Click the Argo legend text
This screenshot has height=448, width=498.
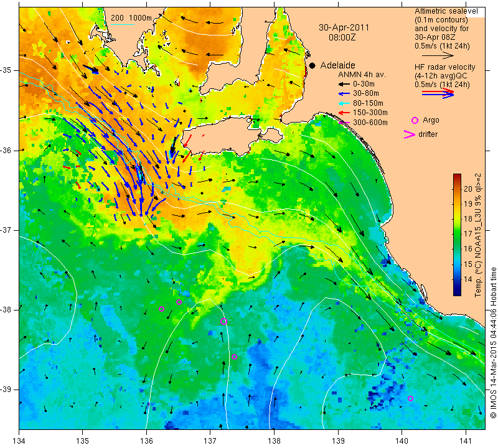tap(431, 120)
